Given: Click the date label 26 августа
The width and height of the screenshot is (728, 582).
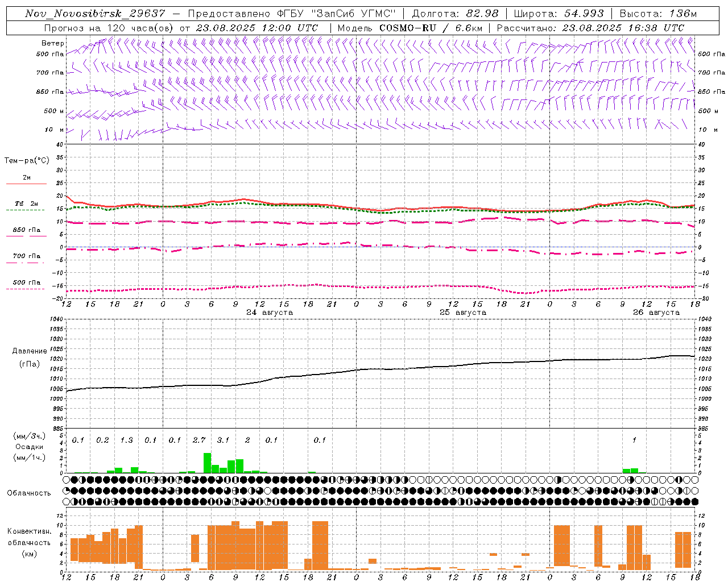Looking at the screenshot, I should click(x=656, y=313).
